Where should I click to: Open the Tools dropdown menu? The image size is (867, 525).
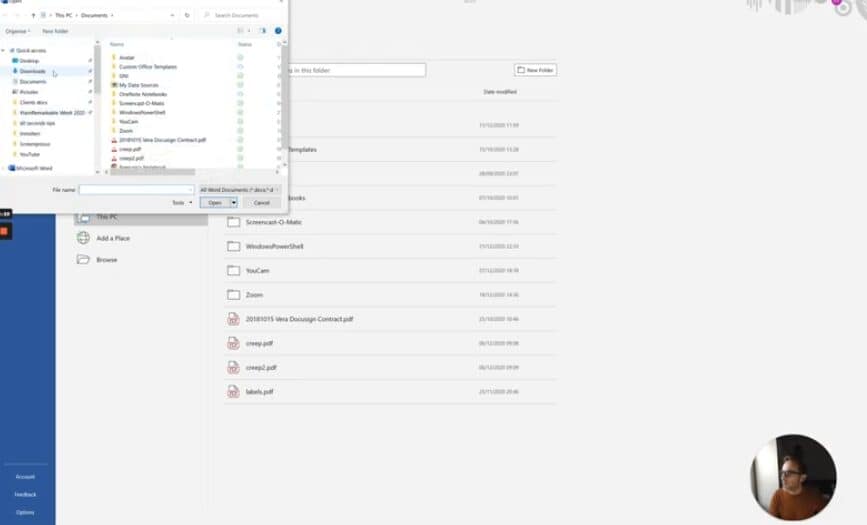pyautogui.click(x=181, y=202)
